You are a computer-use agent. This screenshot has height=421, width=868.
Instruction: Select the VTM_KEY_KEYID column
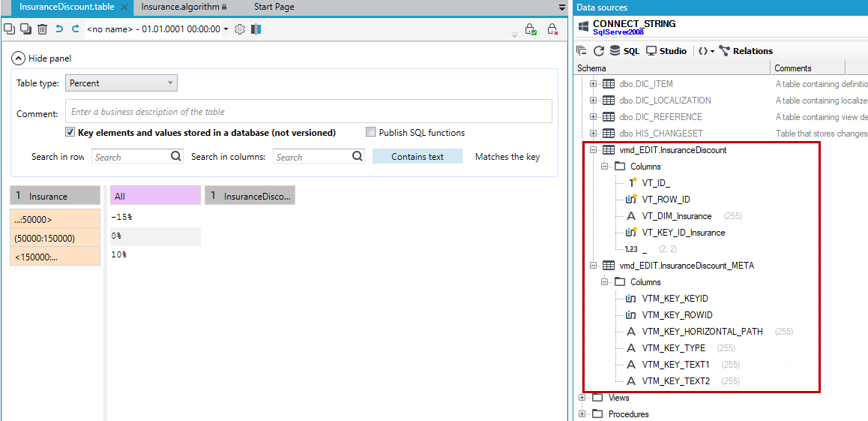coord(675,299)
